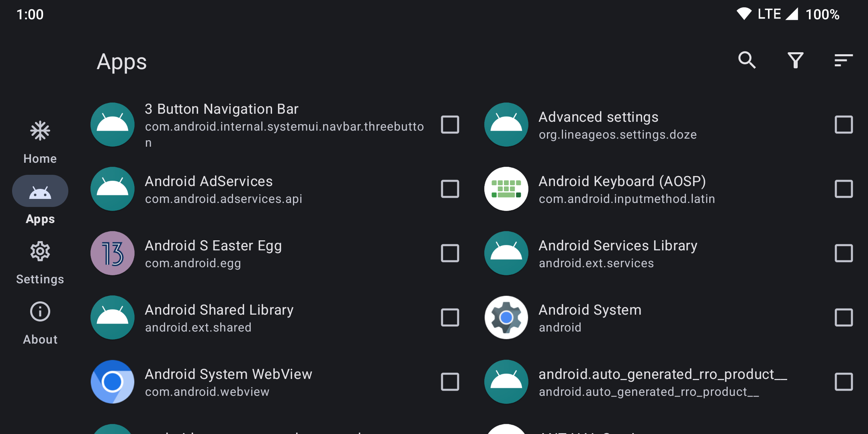The image size is (868, 434).
Task: Open the filter funnel icon
Action: [795, 60]
